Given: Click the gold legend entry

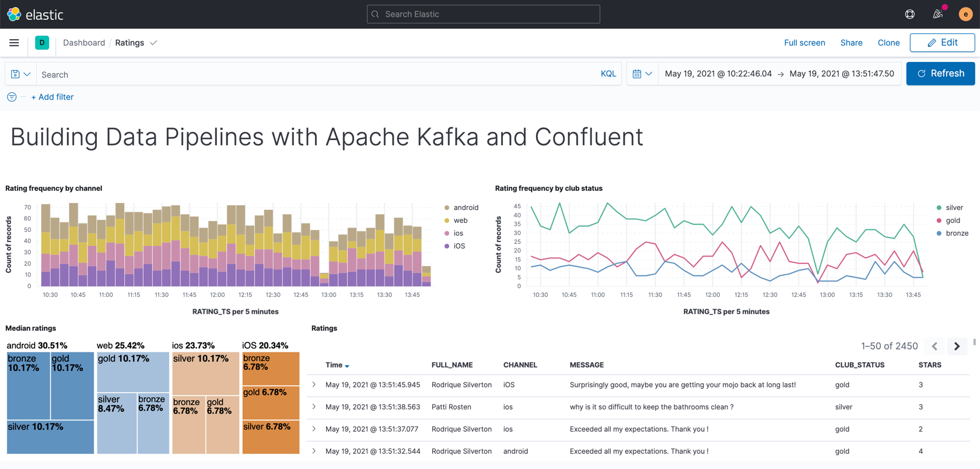Looking at the screenshot, I should (948, 220).
